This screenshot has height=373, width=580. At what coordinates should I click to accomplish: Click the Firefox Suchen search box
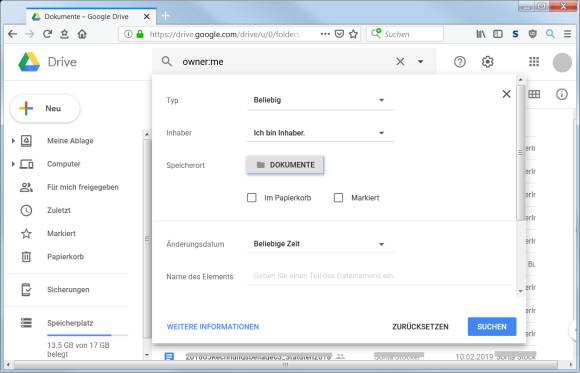pos(405,34)
